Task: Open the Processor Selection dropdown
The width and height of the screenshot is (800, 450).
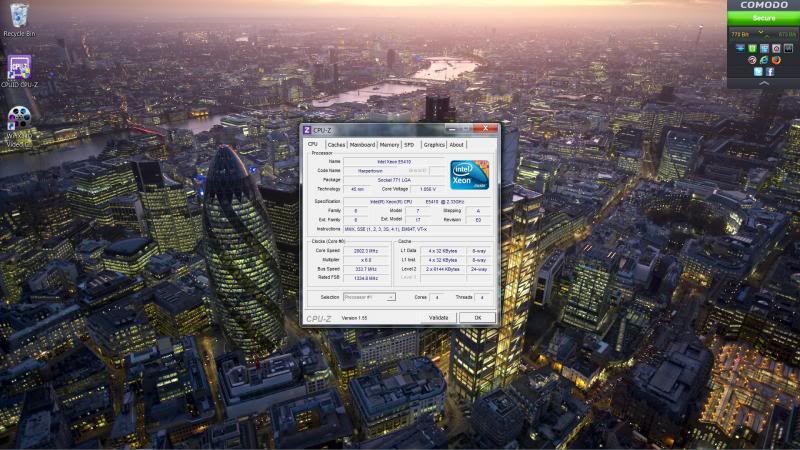Action: pos(369,297)
